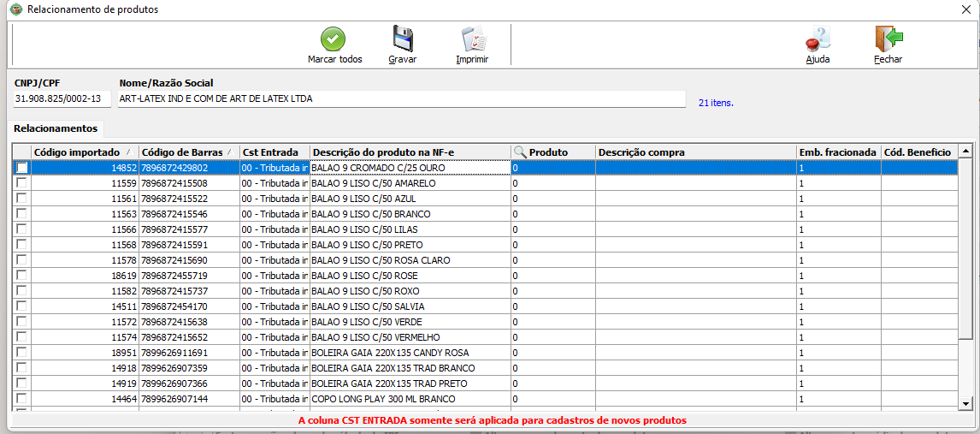Click the magnifier icon in Produto header
The width and height of the screenshot is (980, 434).
520,152
